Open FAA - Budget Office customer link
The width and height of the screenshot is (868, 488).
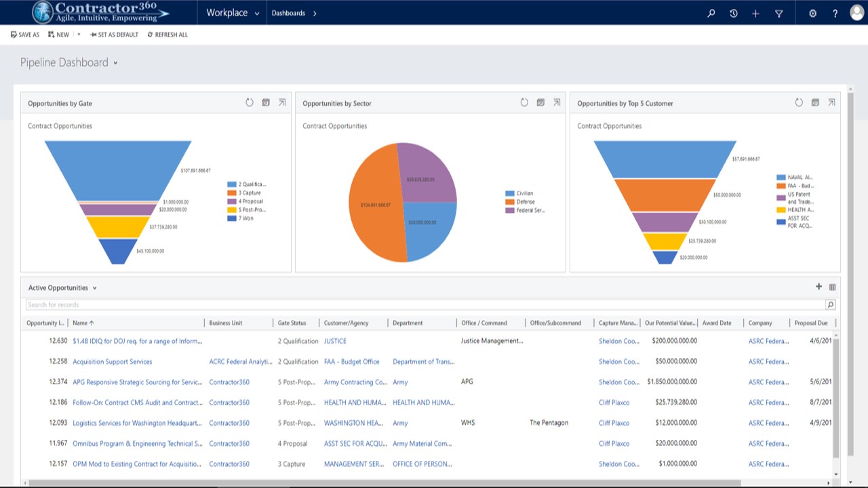pos(352,362)
